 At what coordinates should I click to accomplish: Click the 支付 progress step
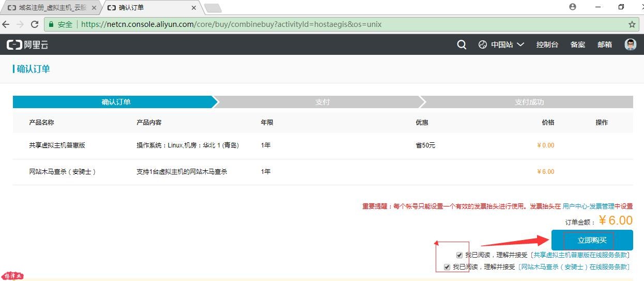[323, 102]
